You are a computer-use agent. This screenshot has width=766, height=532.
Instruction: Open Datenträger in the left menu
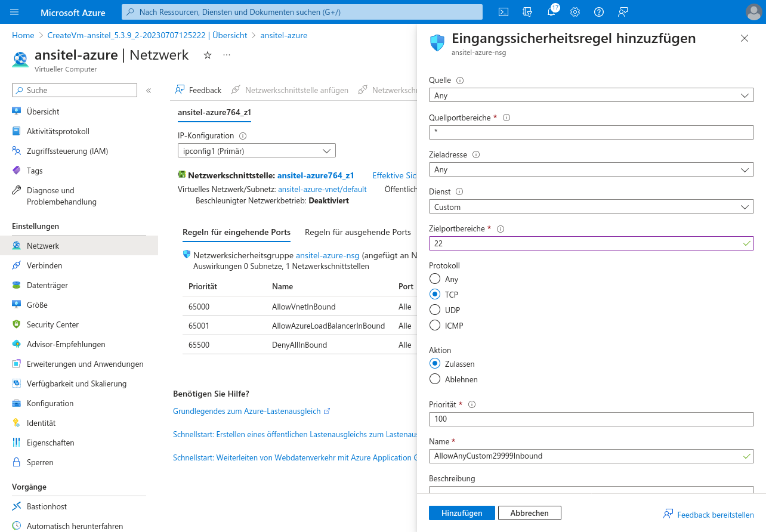coord(47,285)
